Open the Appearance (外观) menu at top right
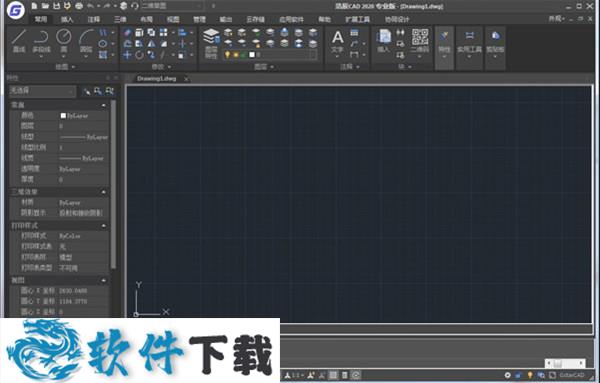Screen dimensions: 600x383 (556, 18)
